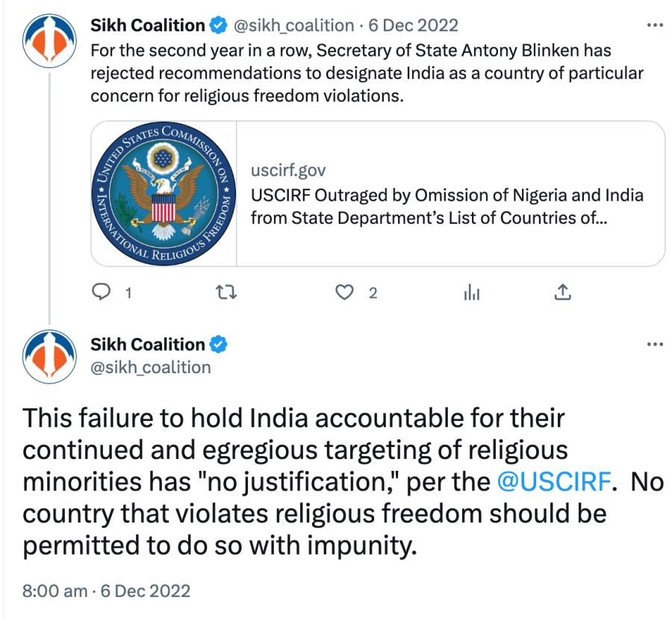This screenshot has height=618, width=672.
Task: Click the share upload icon
Action: pyautogui.click(x=562, y=293)
